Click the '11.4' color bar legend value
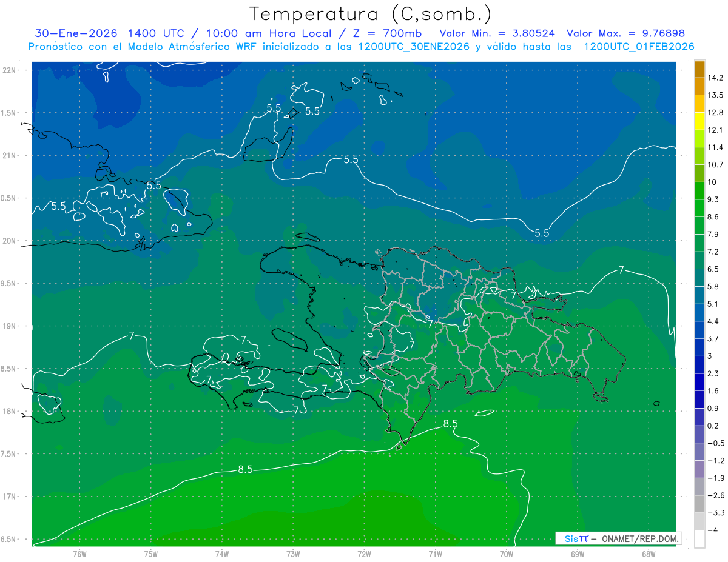728x562 pixels. click(x=716, y=147)
